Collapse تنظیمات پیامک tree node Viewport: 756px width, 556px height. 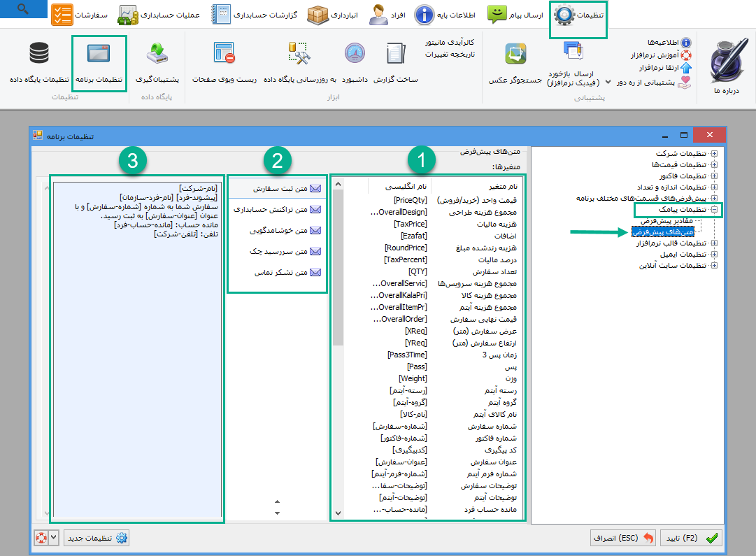point(714,209)
